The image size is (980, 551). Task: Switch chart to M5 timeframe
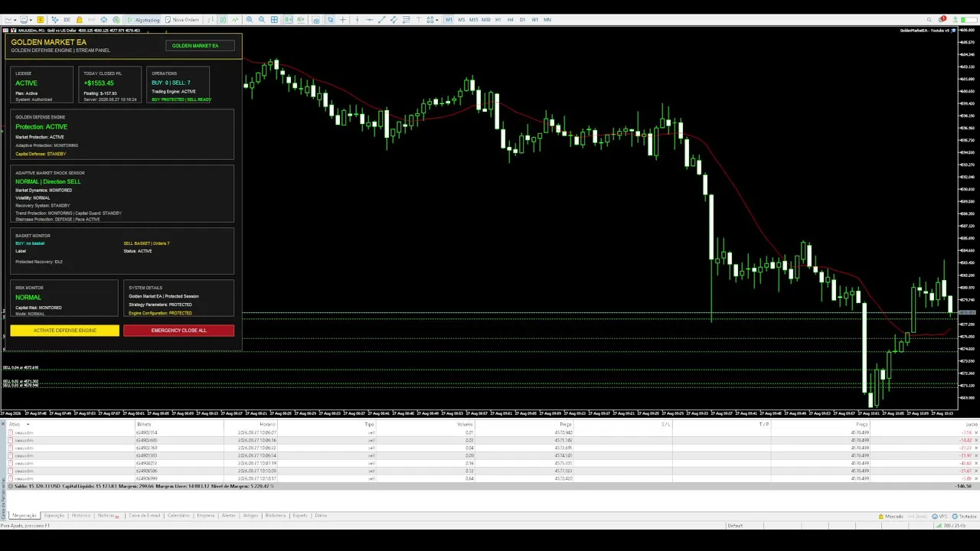462,20
